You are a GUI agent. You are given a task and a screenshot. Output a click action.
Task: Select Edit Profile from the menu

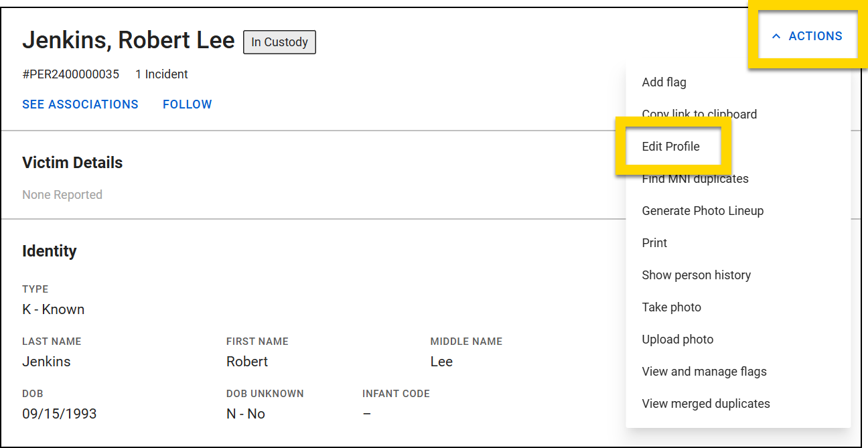[x=671, y=146]
